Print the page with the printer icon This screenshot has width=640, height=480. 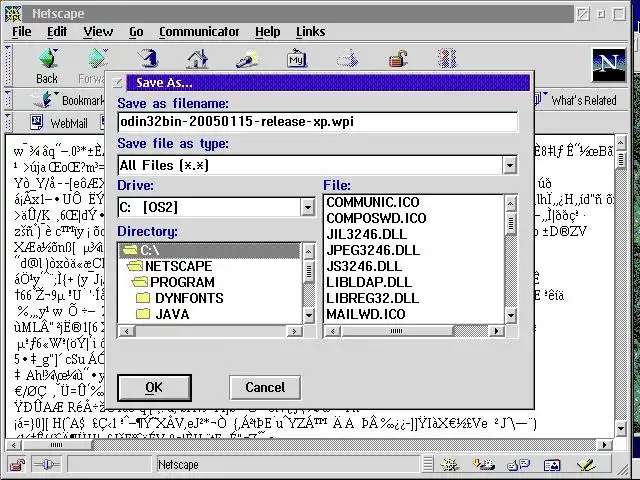coord(347,58)
